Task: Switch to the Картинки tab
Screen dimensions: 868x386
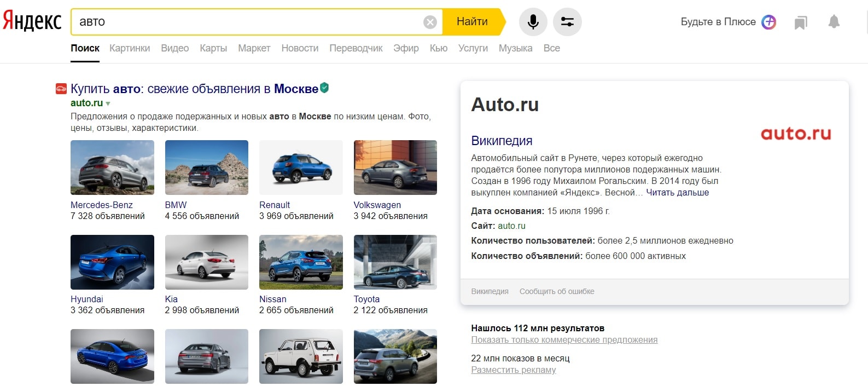Action: (x=130, y=48)
